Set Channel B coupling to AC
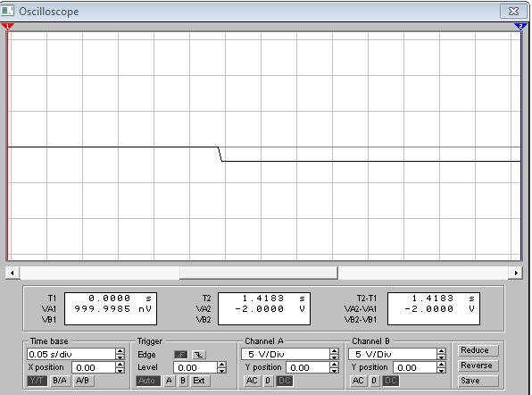Image resolution: width=532 pixels, height=395 pixels. coord(358,381)
